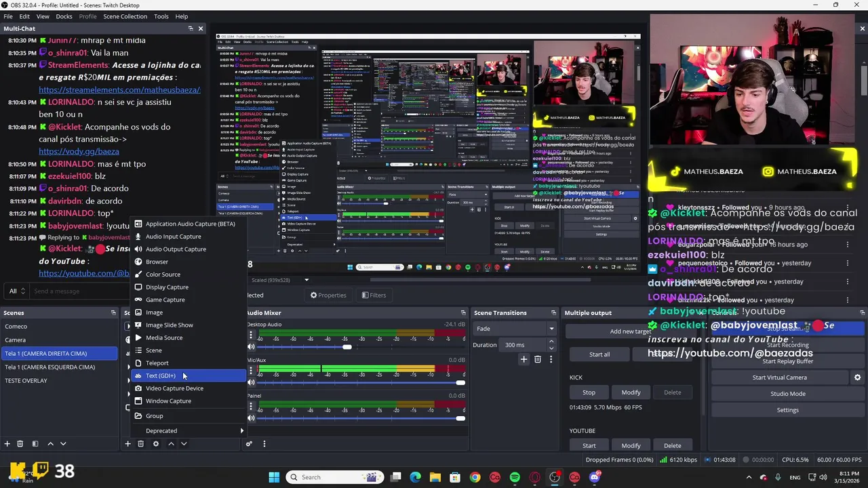Mute the Desktop Audio speaker icon
The image size is (868, 488).
point(252,347)
